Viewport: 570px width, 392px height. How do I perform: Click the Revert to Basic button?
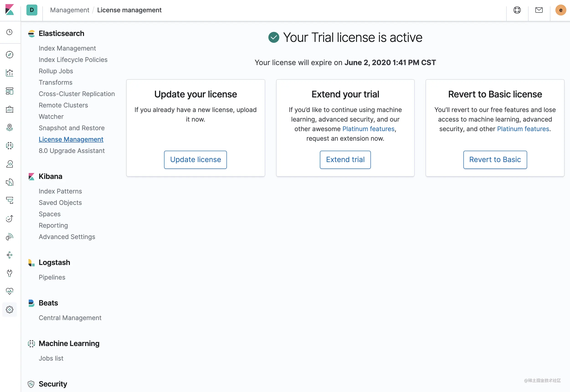[495, 160]
